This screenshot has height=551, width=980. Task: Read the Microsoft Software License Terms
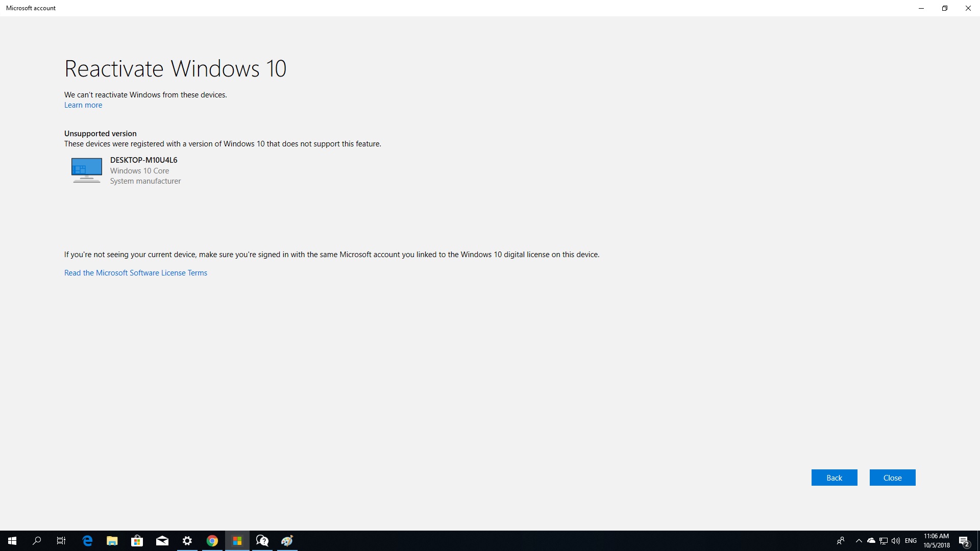[x=136, y=273]
